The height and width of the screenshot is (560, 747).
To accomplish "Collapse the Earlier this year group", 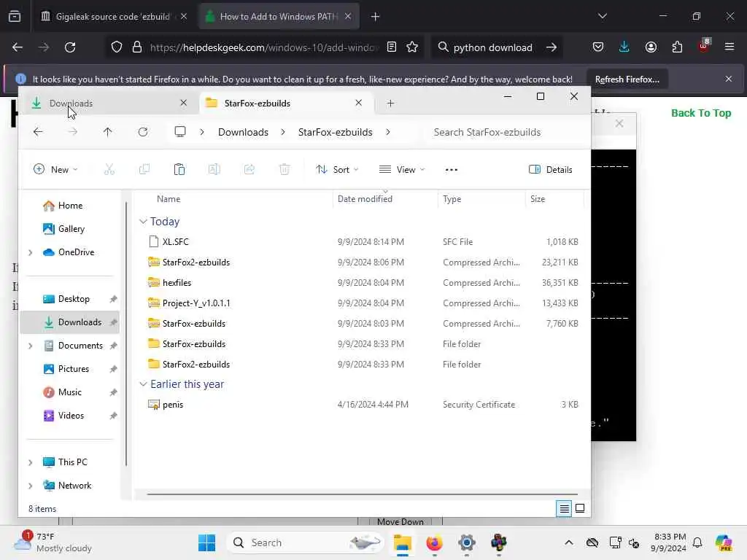I will pyautogui.click(x=143, y=384).
